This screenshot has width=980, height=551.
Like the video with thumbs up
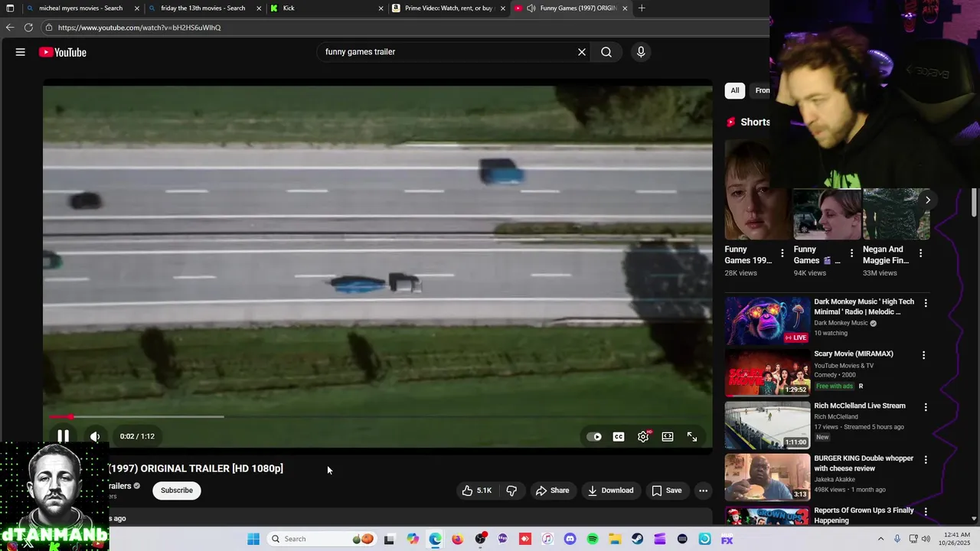pyautogui.click(x=475, y=491)
